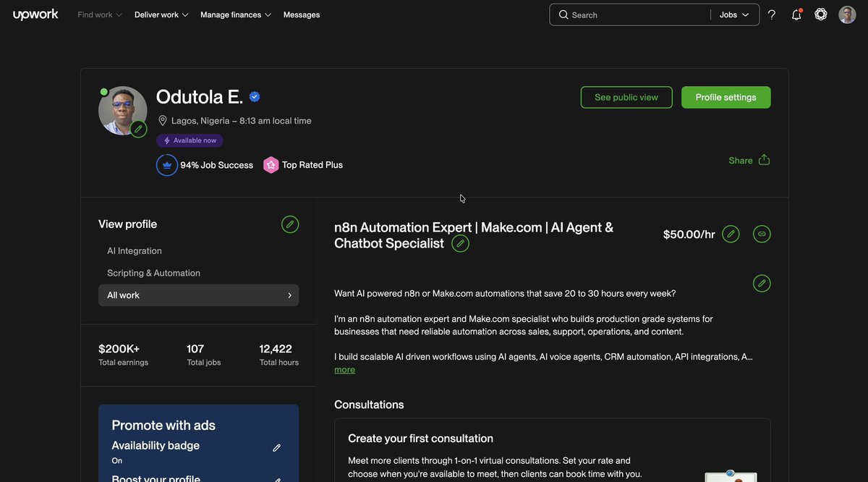Viewport: 868px width, 482px height.
Task: Open the AI assistant icon in header
Action: pyautogui.click(x=821, y=14)
